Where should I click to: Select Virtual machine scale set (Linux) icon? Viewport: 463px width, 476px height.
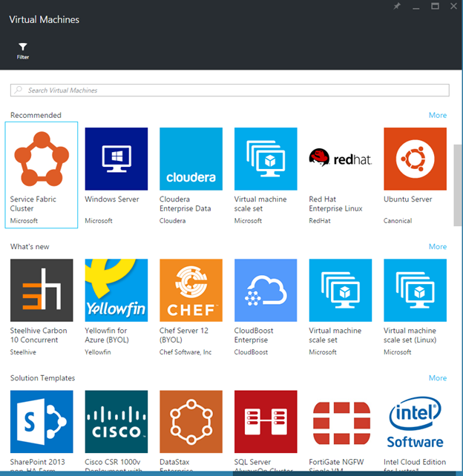coord(416,290)
